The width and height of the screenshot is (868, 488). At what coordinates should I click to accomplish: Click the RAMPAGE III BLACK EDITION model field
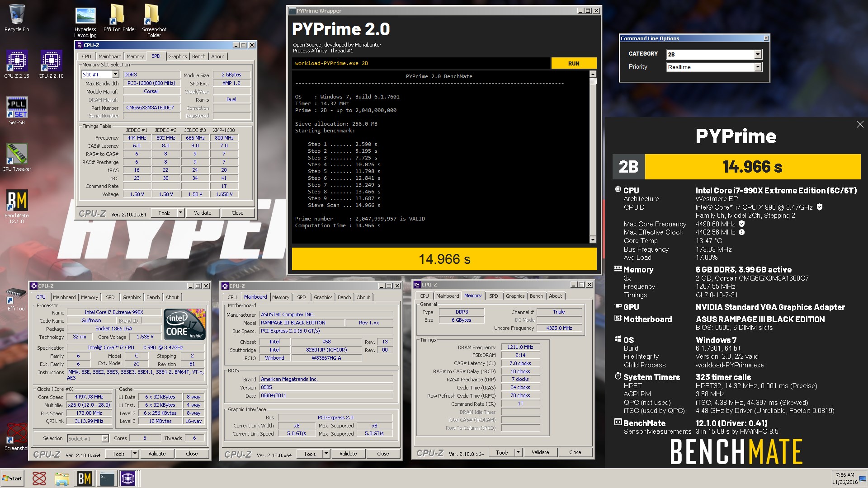[x=302, y=323]
